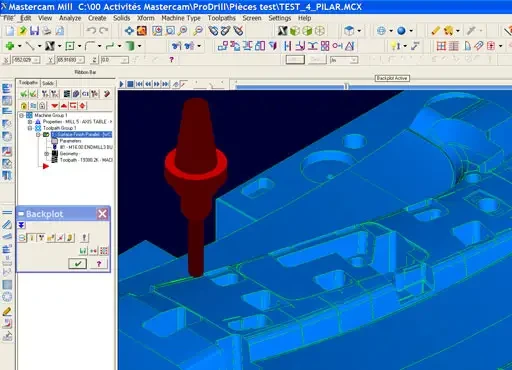The height and width of the screenshot is (370, 512).
Task: Click the Fit to screen icon
Action: point(129,31)
